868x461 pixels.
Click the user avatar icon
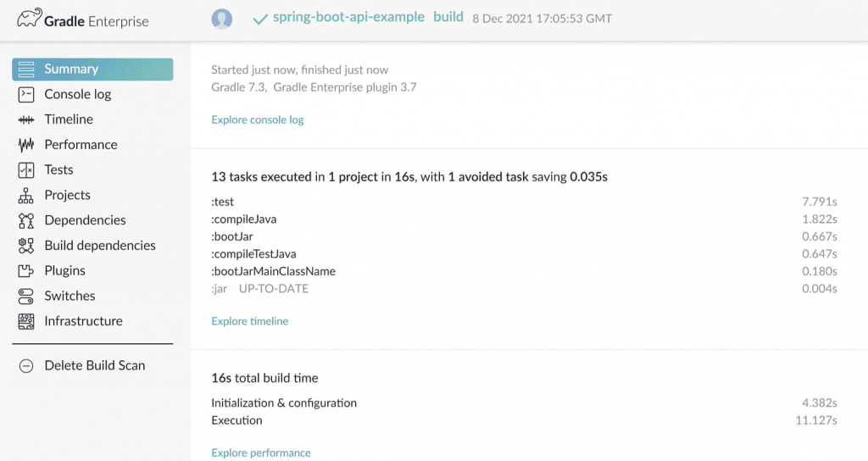(222, 19)
